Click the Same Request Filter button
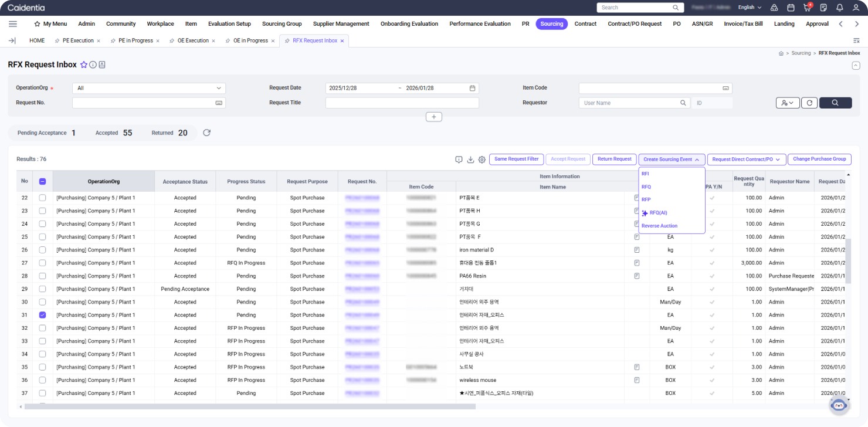The width and height of the screenshot is (868, 427). (516, 159)
